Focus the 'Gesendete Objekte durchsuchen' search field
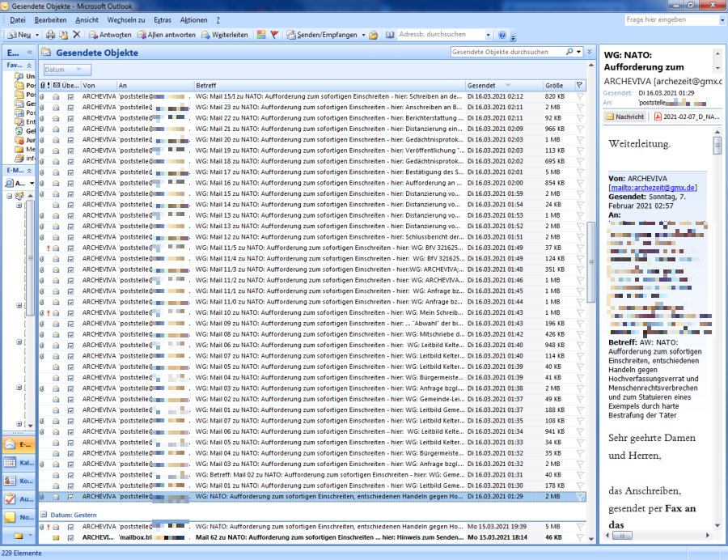This screenshot has height=560, width=728. [507, 52]
